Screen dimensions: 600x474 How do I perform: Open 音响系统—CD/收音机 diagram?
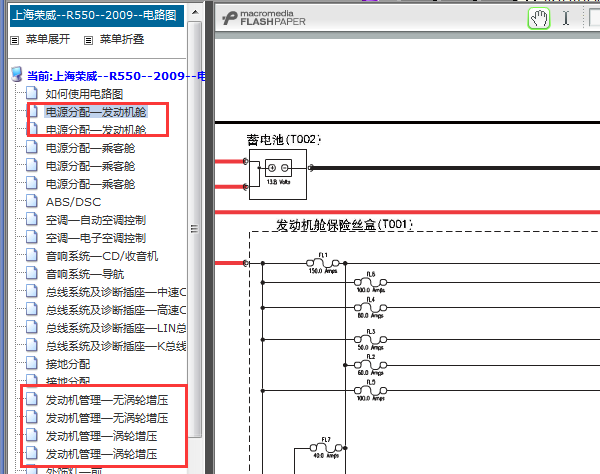pos(102,256)
